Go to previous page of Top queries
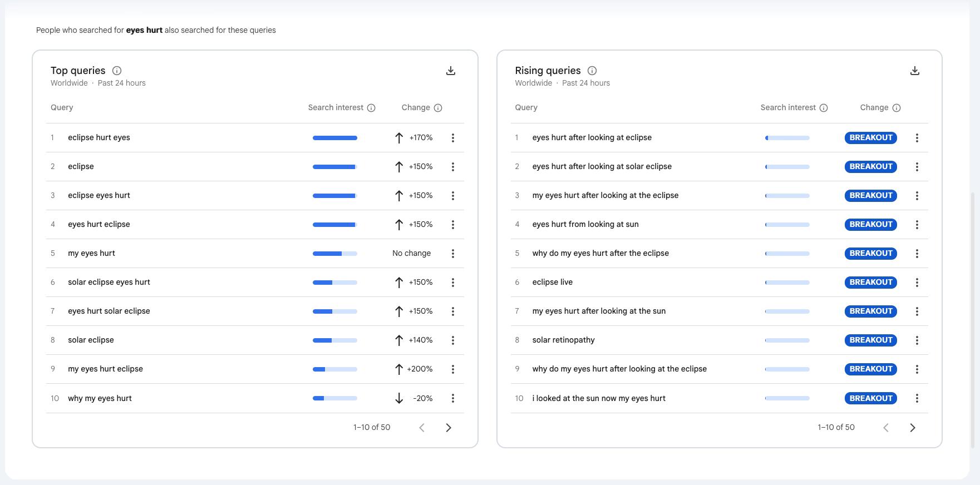This screenshot has width=980, height=485. 422,428
